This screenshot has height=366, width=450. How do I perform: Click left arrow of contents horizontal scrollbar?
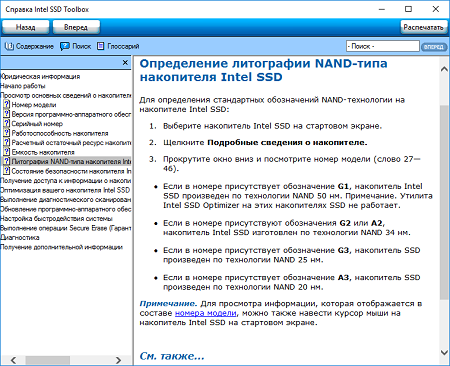click(13, 360)
